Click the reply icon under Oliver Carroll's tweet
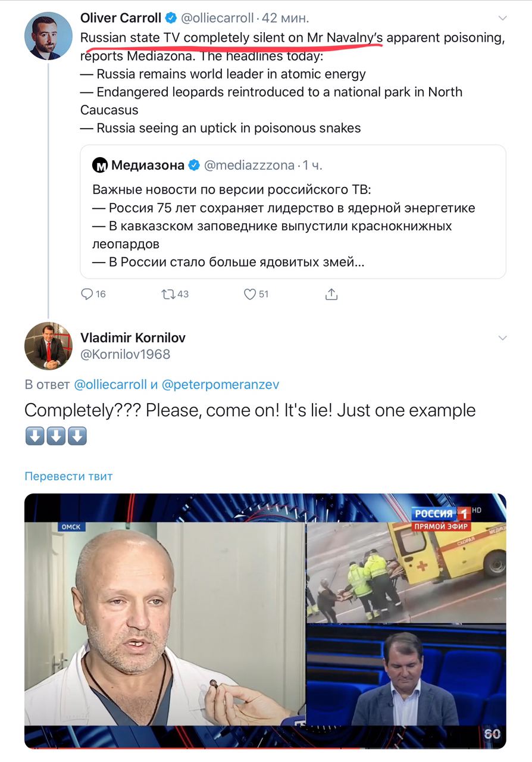The height and width of the screenshot is (762, 532). pos(87,294)
